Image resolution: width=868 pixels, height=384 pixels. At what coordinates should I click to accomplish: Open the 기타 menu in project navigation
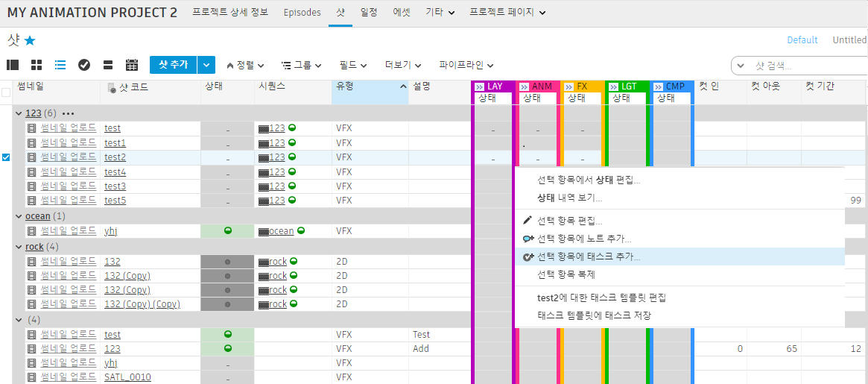coord(440,12)
